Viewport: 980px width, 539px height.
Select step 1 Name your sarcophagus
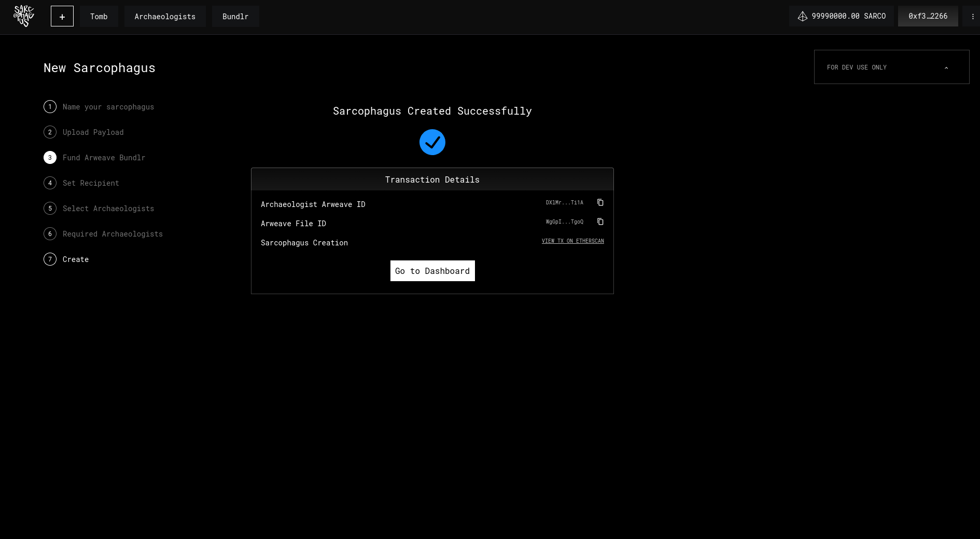click(x=108, y=106)
